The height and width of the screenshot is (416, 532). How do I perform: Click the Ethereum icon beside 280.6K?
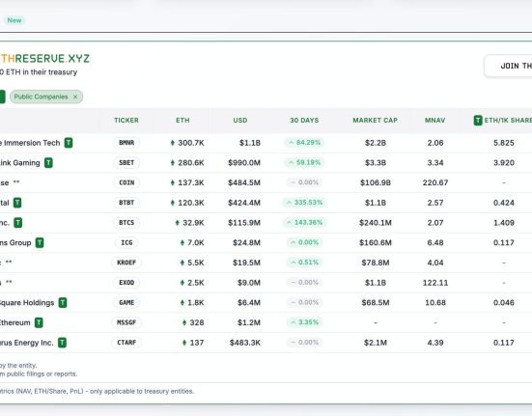coord(173,163)
